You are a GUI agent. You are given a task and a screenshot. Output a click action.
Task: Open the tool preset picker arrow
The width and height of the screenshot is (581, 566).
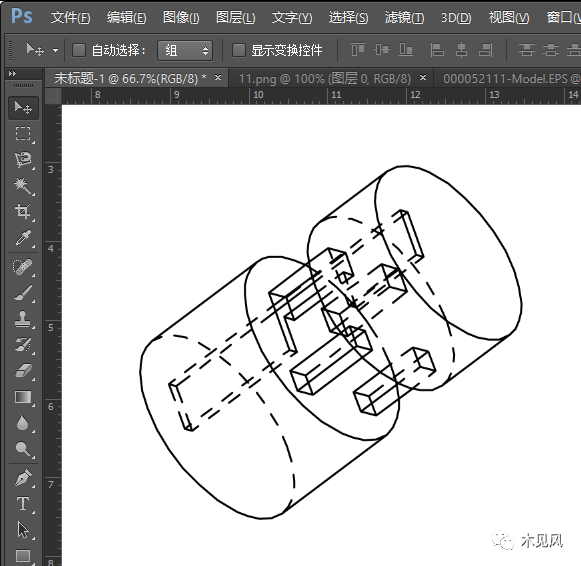pos(55,50)
